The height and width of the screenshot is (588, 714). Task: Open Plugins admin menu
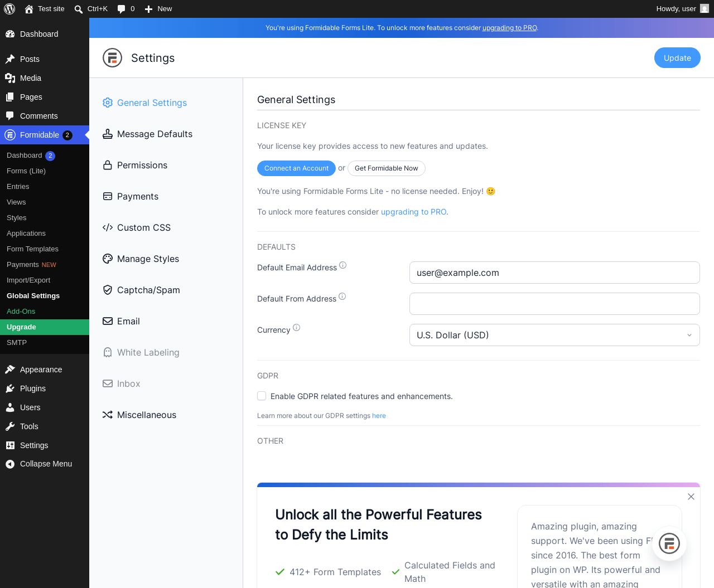(45, 388)
